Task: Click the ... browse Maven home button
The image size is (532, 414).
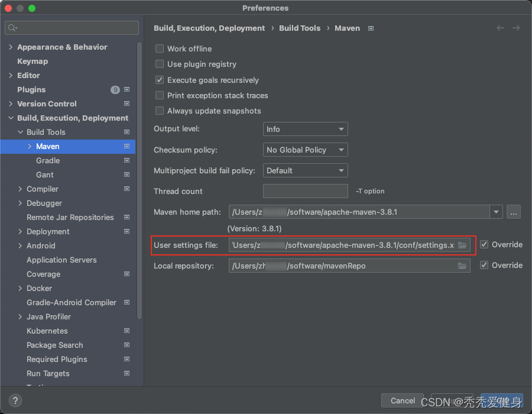Action: [513, 212]
